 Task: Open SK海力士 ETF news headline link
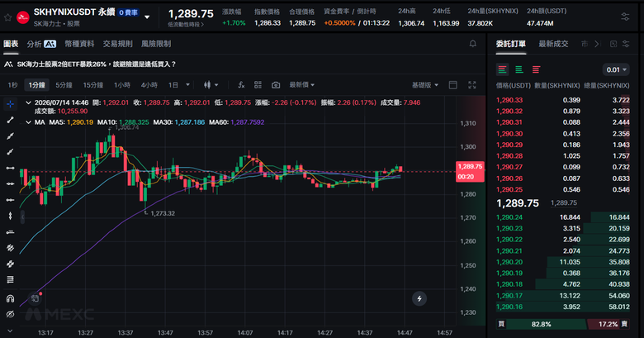pyautogui.click(x=97, y=64)
